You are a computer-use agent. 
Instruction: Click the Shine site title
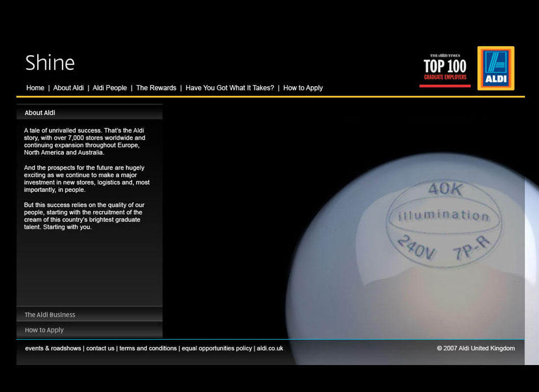pos(50,63)
